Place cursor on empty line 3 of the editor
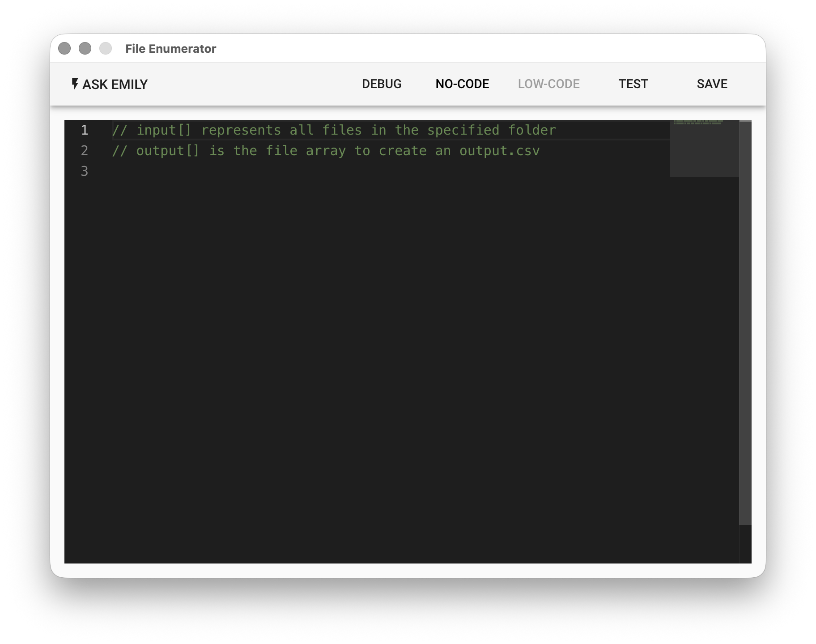Screen dimensions: 816x644 coord(313,171)
